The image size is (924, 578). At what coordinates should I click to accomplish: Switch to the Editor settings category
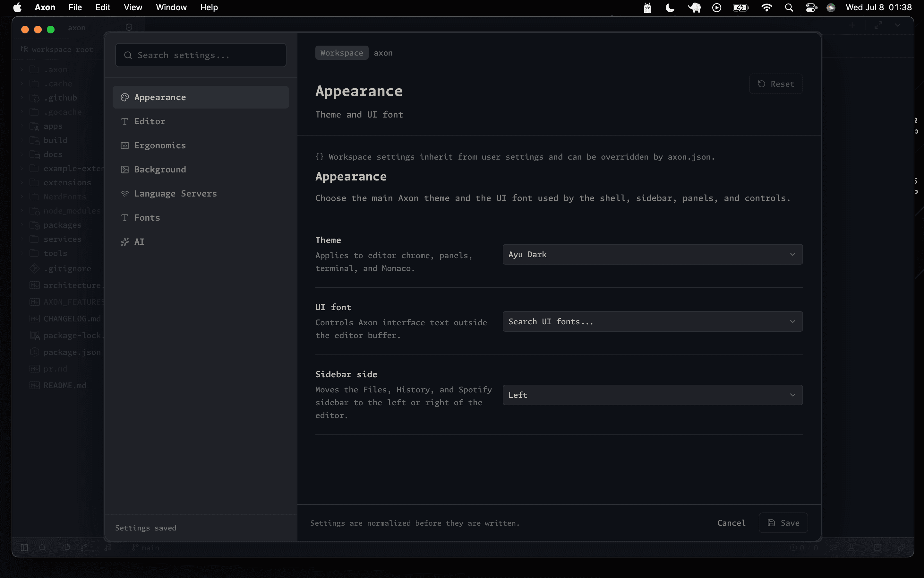(201, 121)
